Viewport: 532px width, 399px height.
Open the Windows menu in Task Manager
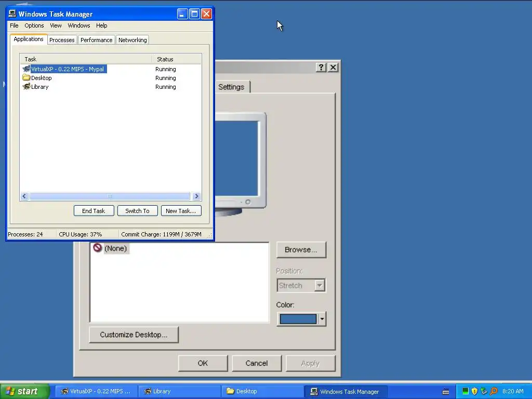pyautogui.click(x=79, y=25)
